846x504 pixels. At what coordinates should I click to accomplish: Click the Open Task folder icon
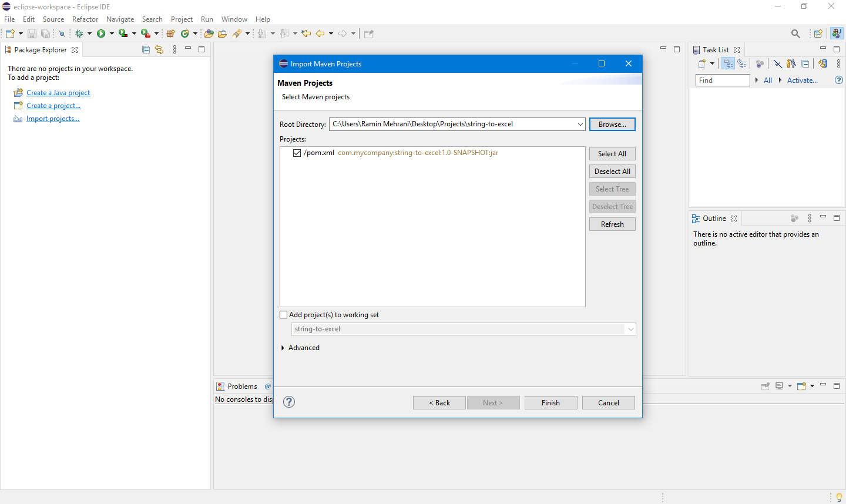(x=222, y=33)
